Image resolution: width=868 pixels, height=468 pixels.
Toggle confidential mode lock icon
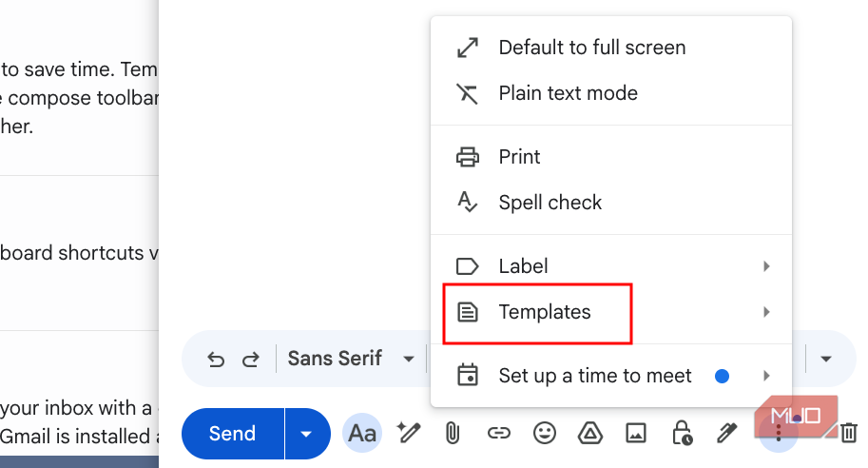coord(682,433)
